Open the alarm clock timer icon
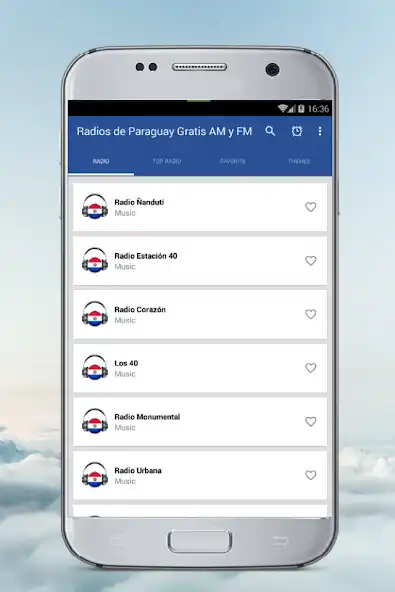395x592 pixels. click(x=297, y=131)
